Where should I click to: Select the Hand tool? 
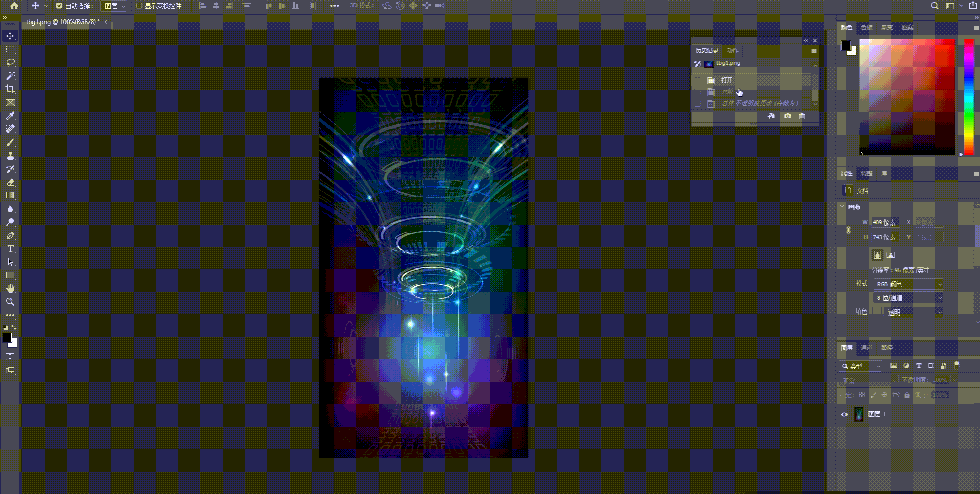point(10,288)
